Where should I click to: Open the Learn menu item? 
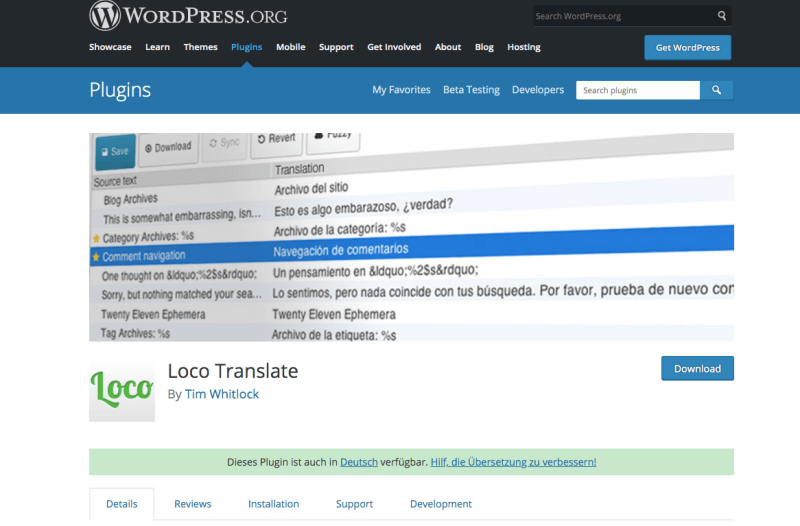157,47
